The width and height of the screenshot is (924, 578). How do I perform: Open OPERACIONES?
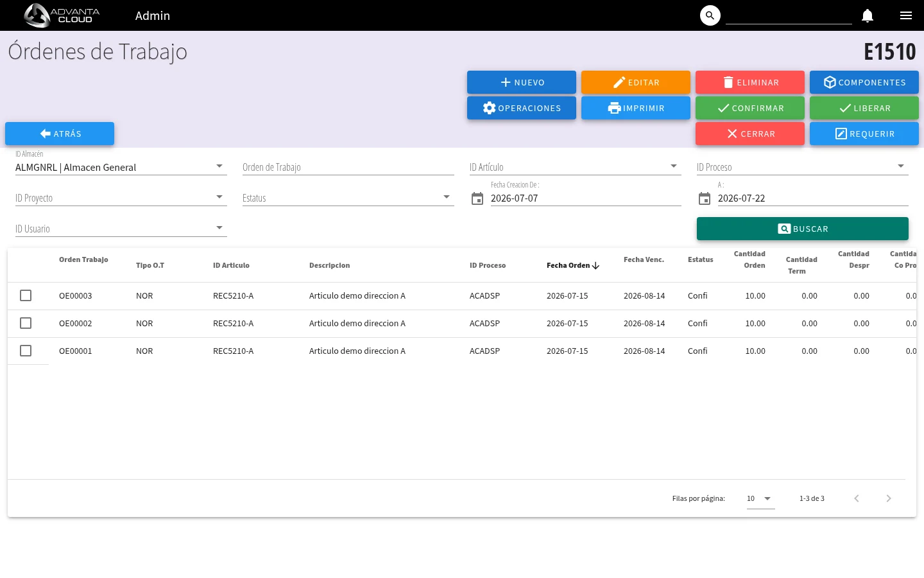point(522,108)
